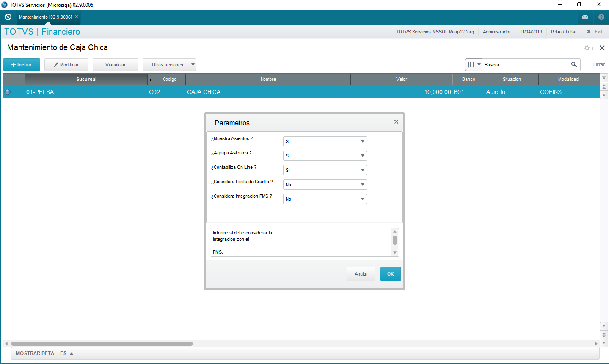Click the Situacion column header
Image resolution: width=609 pixels, height=364 pixels.
512,79
